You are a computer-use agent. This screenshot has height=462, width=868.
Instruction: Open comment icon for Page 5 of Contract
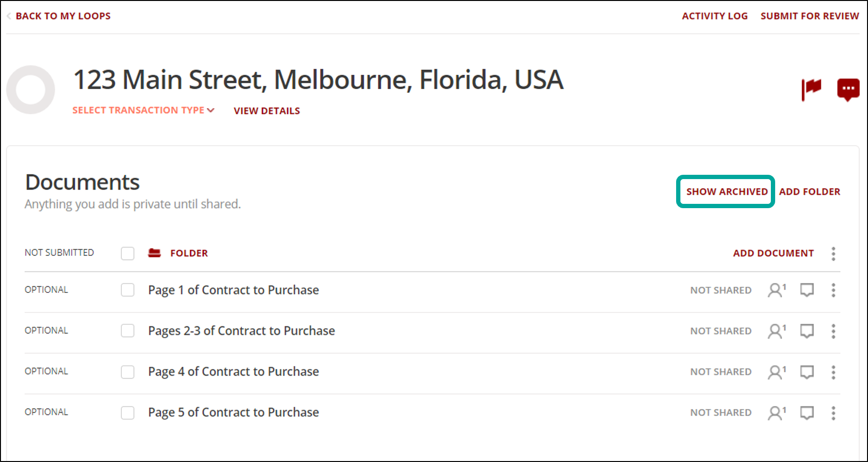point(807,412)
